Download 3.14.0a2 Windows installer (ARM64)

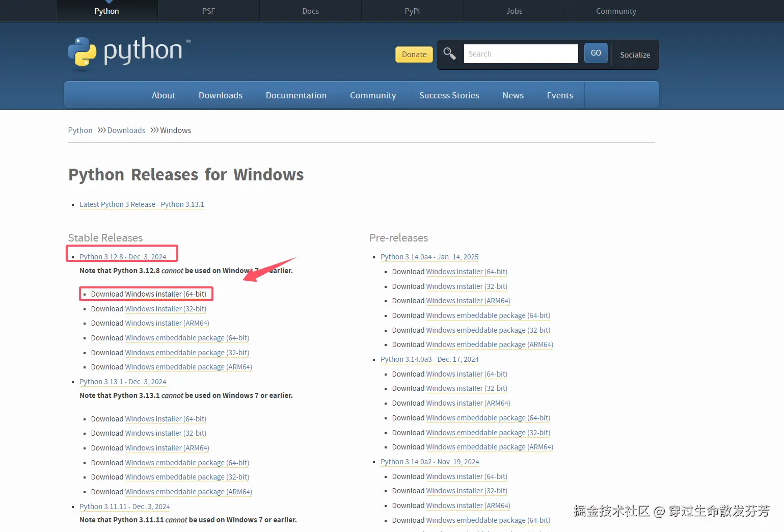click(x=468, y=506)
